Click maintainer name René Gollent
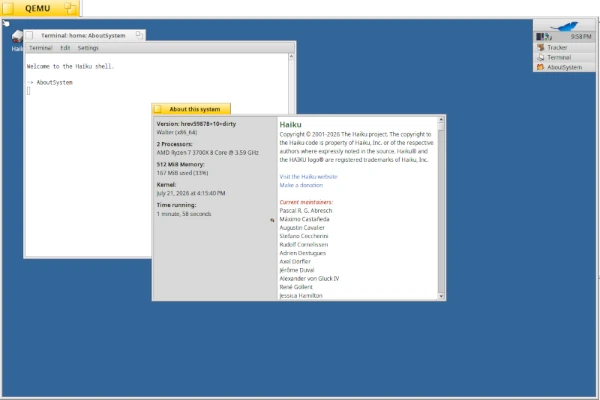 pyautogui.click(x=296, y=287)
